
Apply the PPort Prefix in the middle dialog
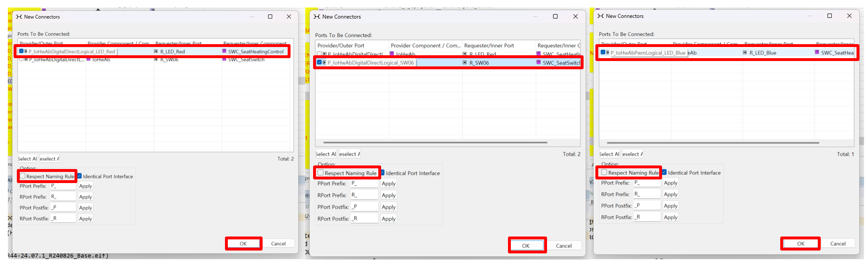pyautogui.click(x=388, y=184)
